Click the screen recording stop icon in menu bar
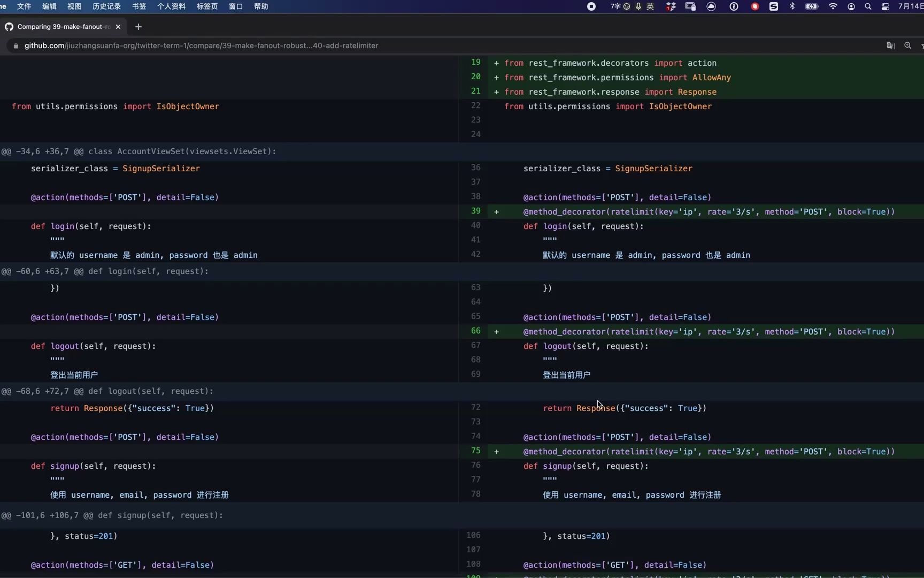The image size is (924, 578). coord(591,6)
